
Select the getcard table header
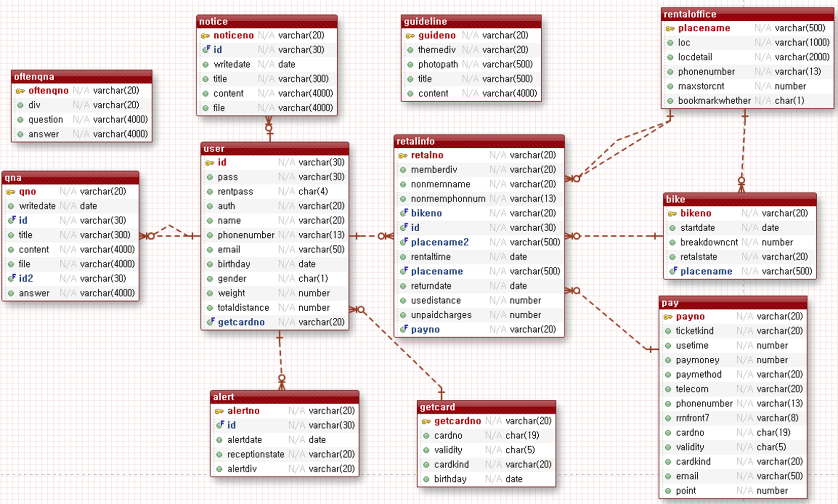coord(487,407)
